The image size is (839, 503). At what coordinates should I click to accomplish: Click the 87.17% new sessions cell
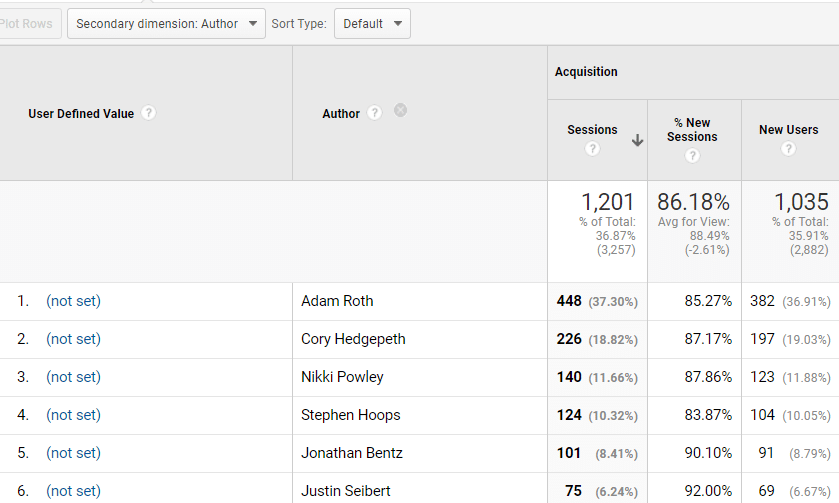708,339
